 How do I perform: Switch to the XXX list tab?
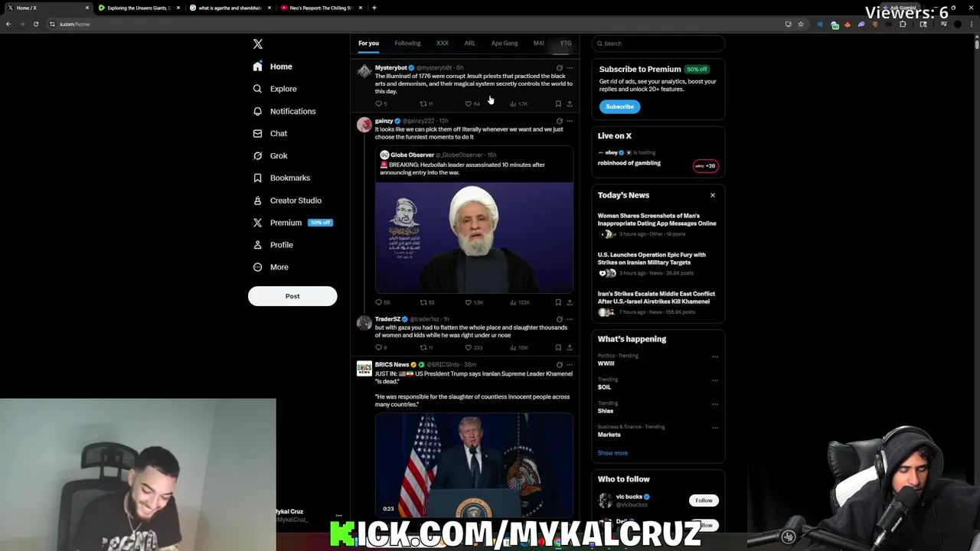[443, 44]
